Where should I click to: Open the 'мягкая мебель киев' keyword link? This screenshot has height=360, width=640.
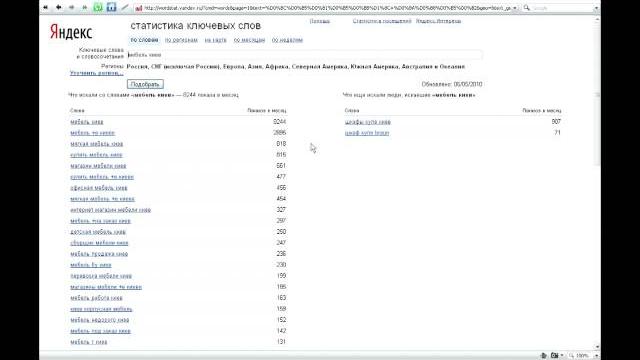96,144
